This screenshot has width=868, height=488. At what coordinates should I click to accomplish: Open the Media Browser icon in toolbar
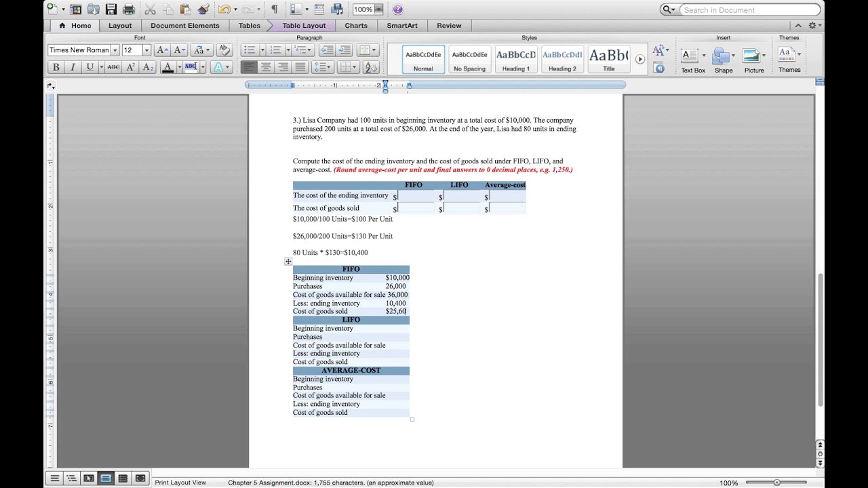(336, 9)
